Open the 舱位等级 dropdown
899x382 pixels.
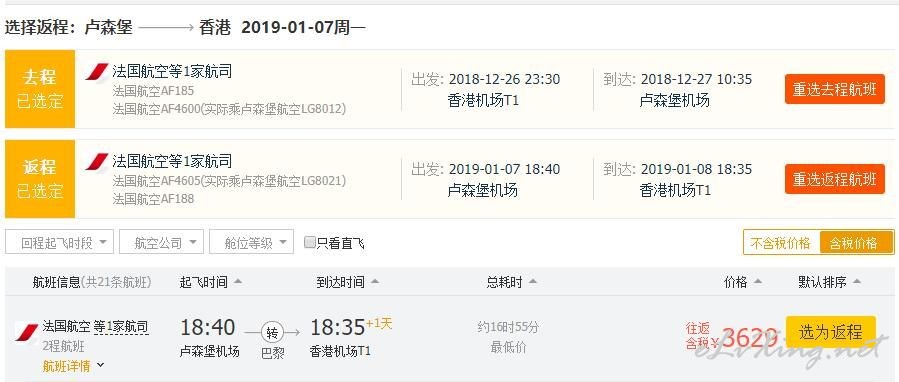click(x=252, y=242)
